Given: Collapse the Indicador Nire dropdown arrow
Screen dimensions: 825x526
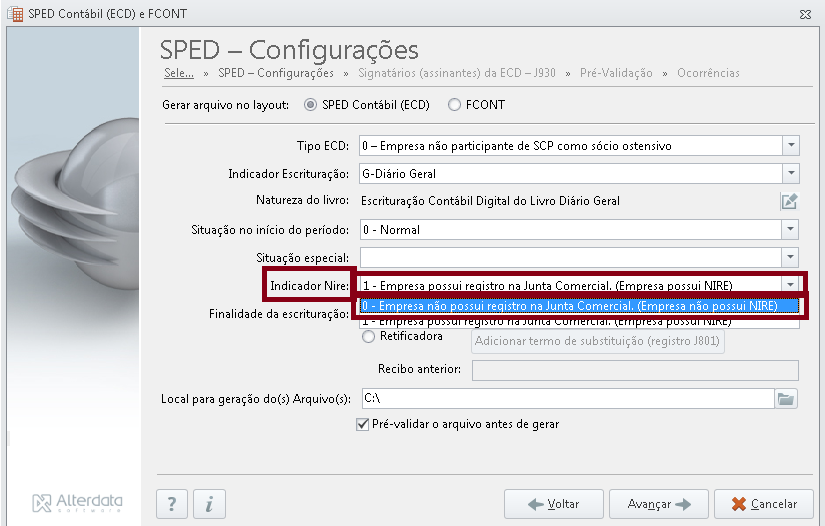Looking at the screenshot, I should [x=790, y=285].
